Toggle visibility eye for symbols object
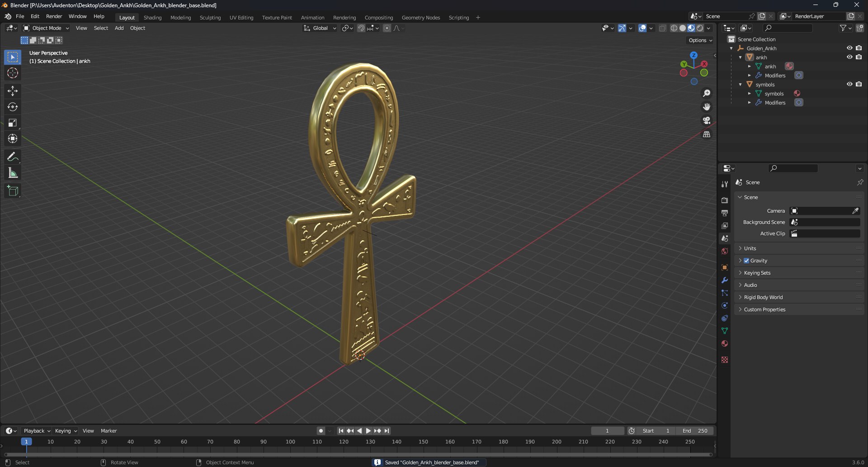 coord(849,84)
